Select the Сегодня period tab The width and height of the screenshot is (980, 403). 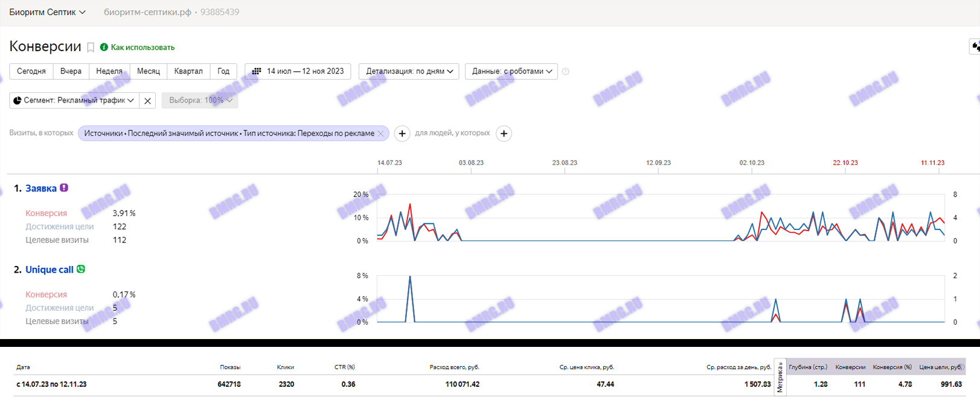click(31, 71)
